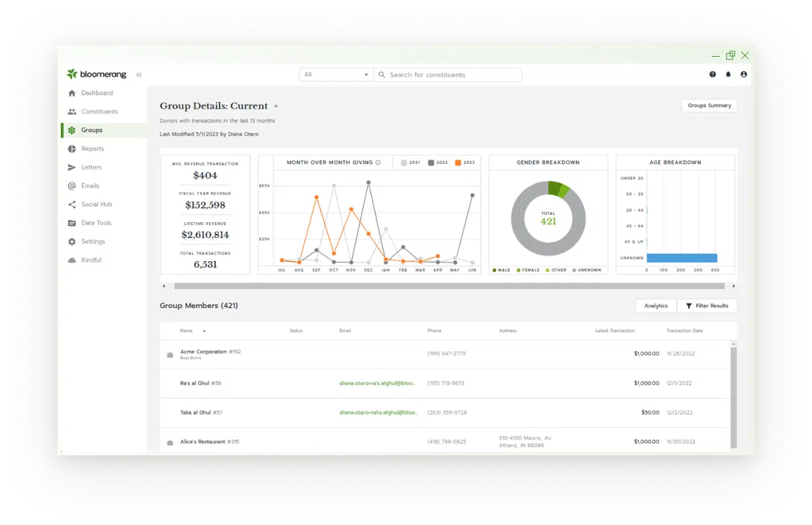Click the Reports pie chart icon

click(72, 149)
